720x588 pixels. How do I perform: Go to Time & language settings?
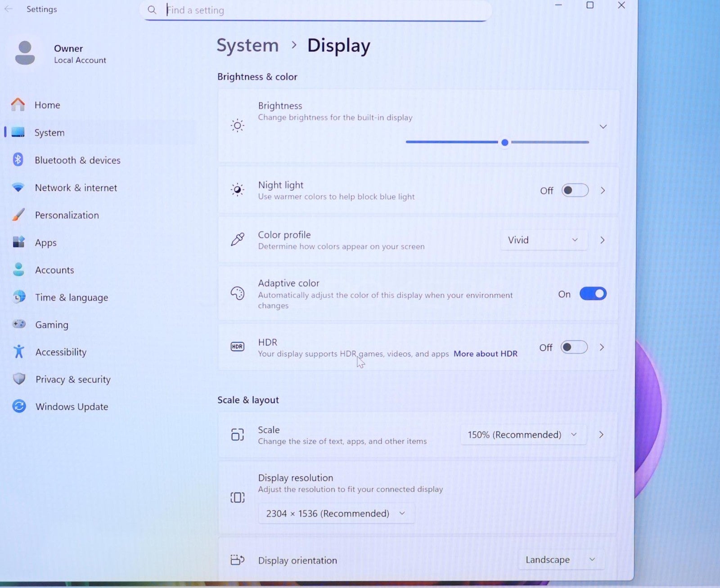pyautogui.click(x=72, y=297)
